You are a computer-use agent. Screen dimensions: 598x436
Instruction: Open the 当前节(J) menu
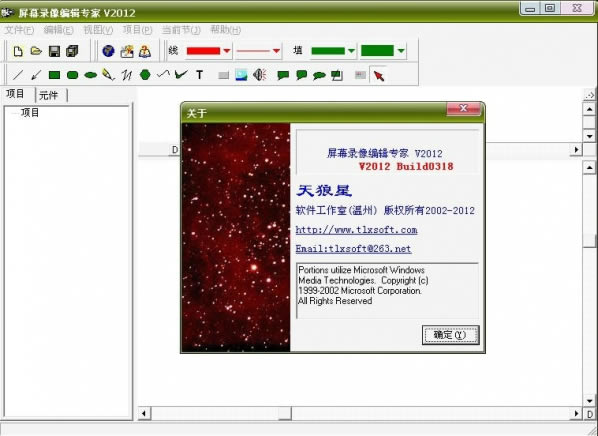pyautogui.click(x=181, y=30)
